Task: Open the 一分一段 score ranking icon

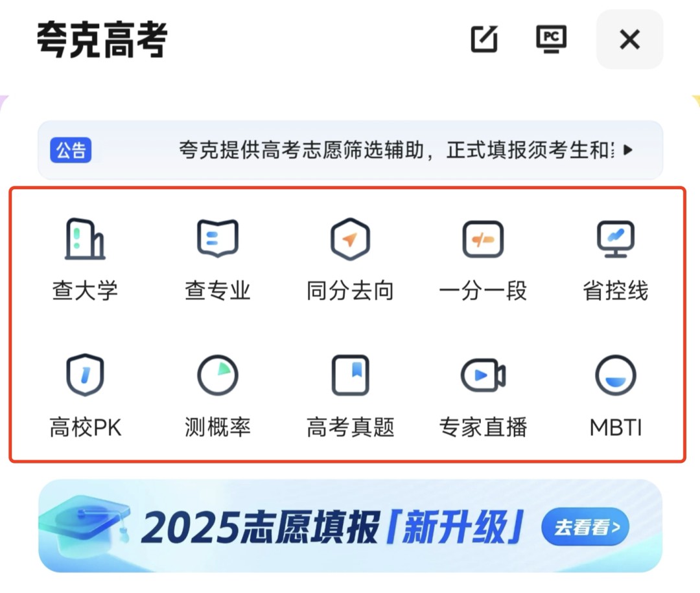Action: point(483,239)
